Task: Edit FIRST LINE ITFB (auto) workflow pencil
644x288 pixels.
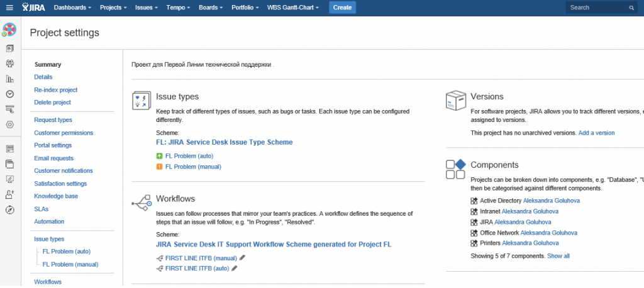Action: (x=235, y=269)
